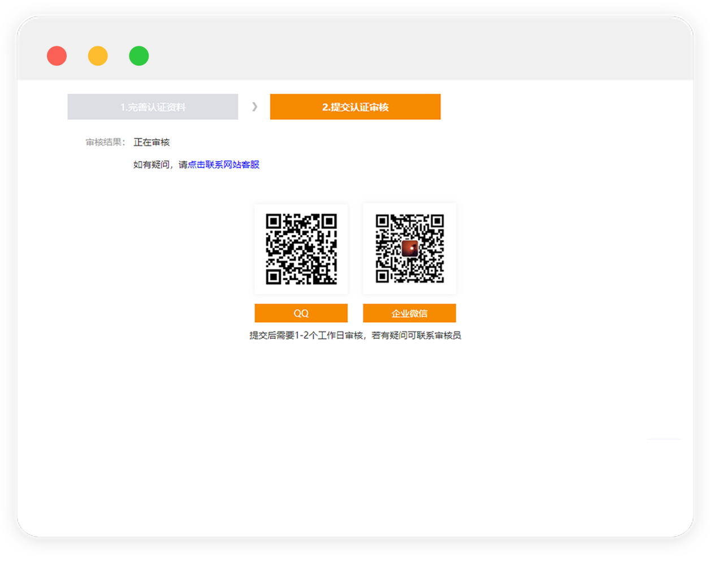Open the 点击联系网站客服 link
710x588 pixels.
pos(223,165)
